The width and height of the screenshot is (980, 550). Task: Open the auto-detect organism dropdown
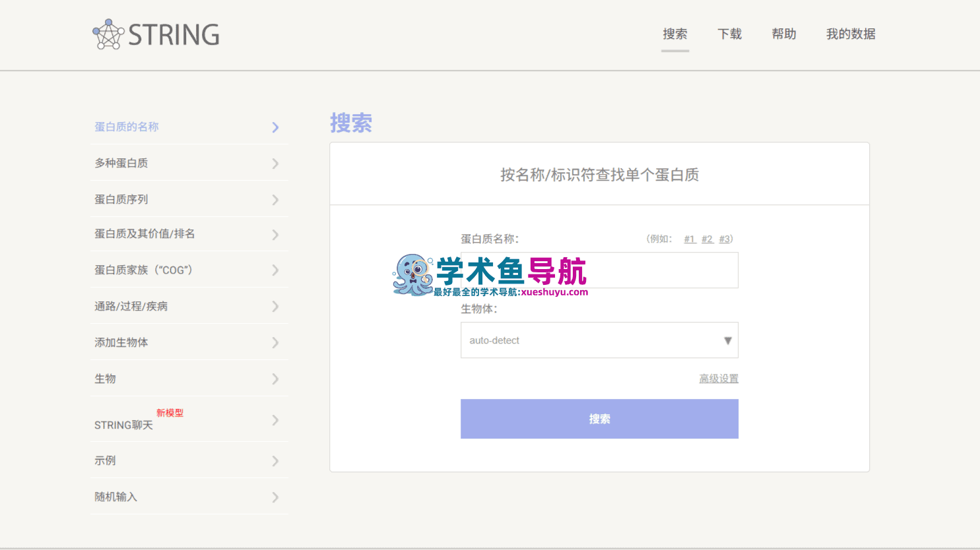pos(599,340)
